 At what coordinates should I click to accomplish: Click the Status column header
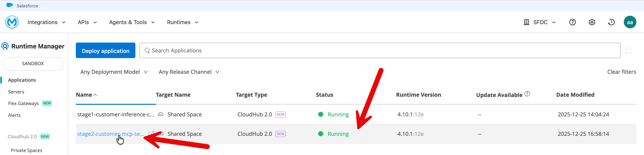(324, 95)
